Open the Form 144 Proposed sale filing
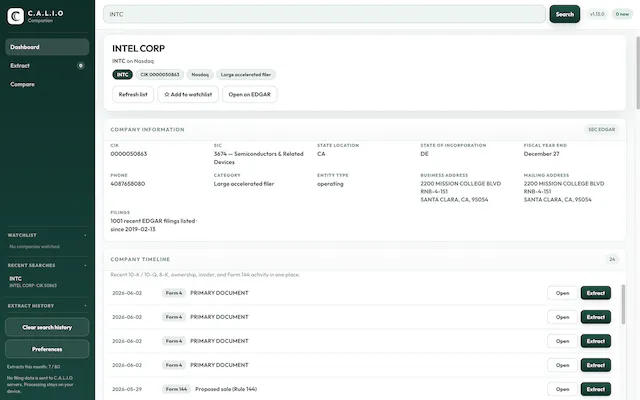640x400 pixels. point(562,389)
